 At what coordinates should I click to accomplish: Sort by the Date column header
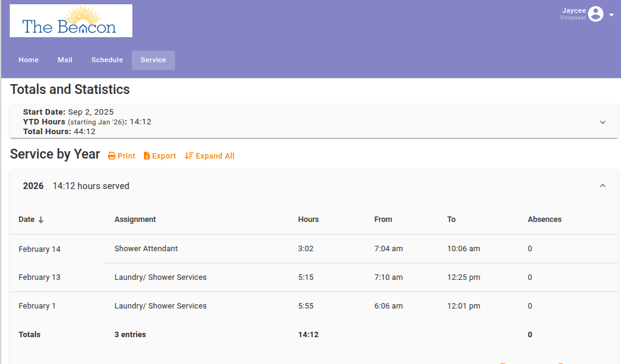[x=31, y=219]
